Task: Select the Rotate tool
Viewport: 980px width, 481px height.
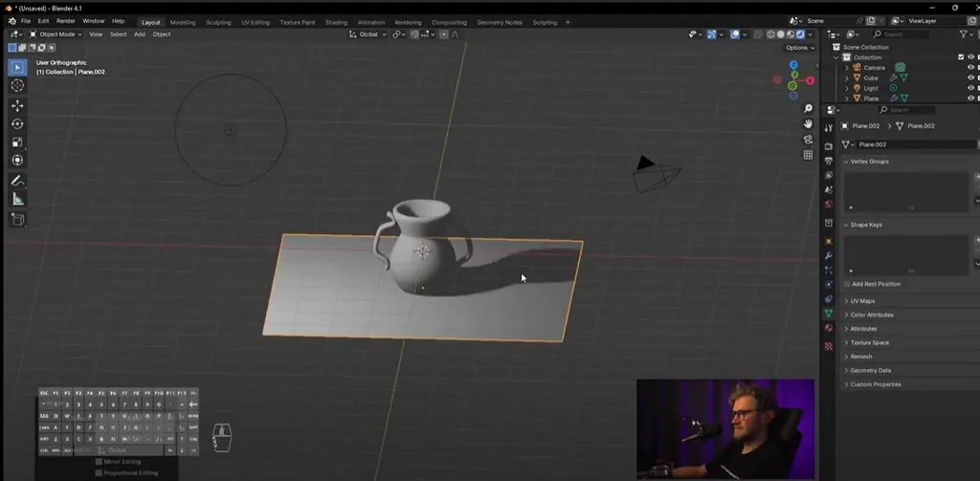Action: point(17,123)
